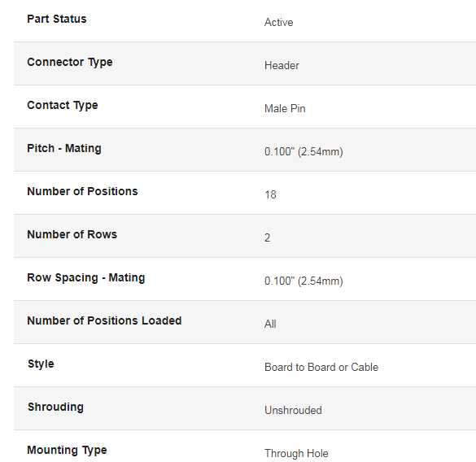
Task: Select the Unshrouded value text
Action: click(x=293, y=411)
